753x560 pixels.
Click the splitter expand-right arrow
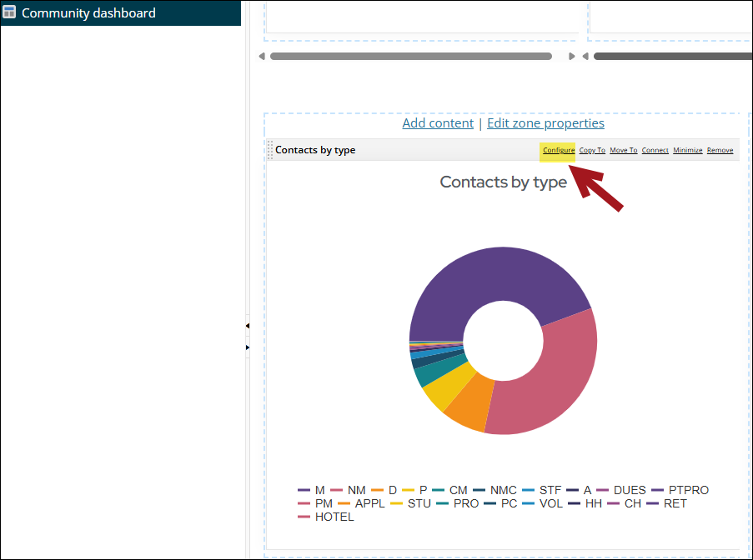pos(247,346)
